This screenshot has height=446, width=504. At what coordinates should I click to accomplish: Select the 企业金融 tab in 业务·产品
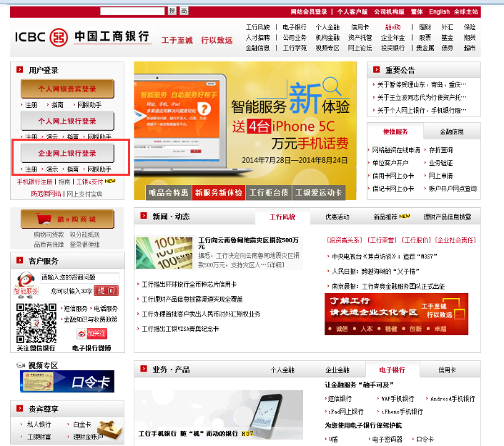[x=337, y=370]
